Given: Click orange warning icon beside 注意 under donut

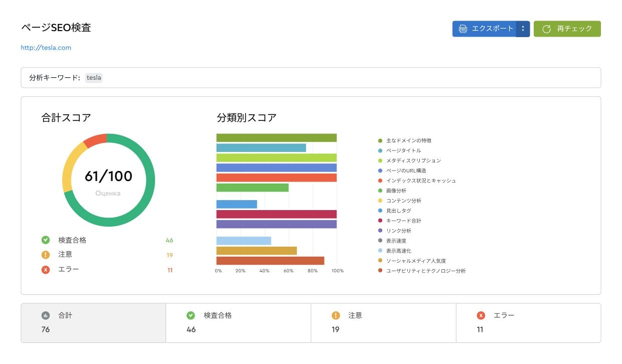Looking at the screenshot, I should [x=46, y=255].
